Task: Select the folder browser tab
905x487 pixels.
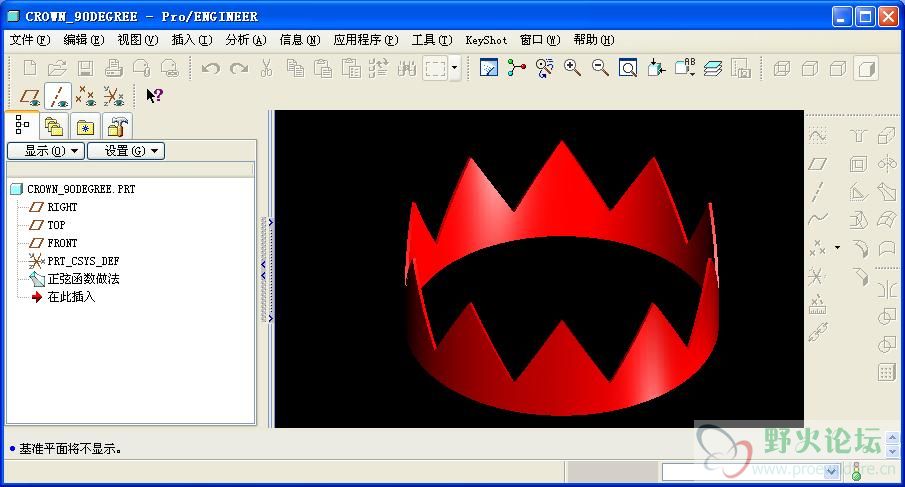Action: [54, 126]
